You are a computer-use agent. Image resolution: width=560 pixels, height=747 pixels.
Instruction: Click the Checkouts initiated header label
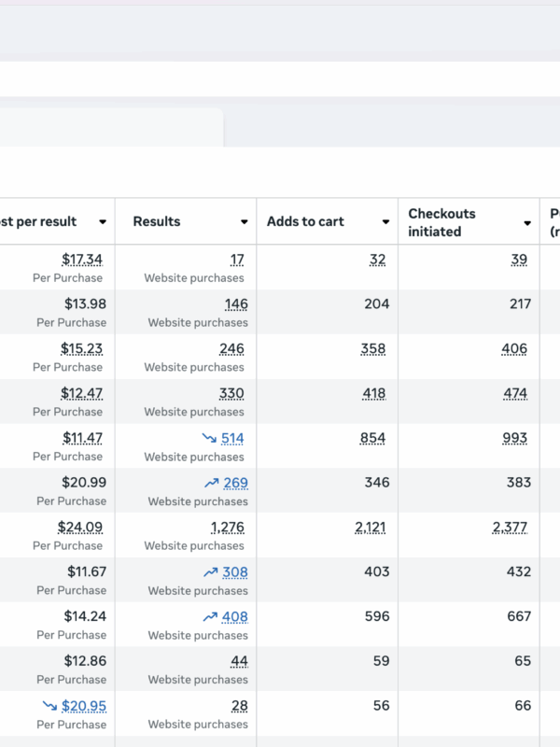(x=441, y=222)
